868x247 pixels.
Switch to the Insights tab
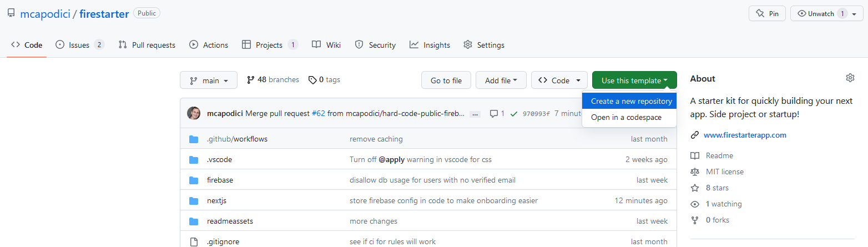tap(430, 45)
